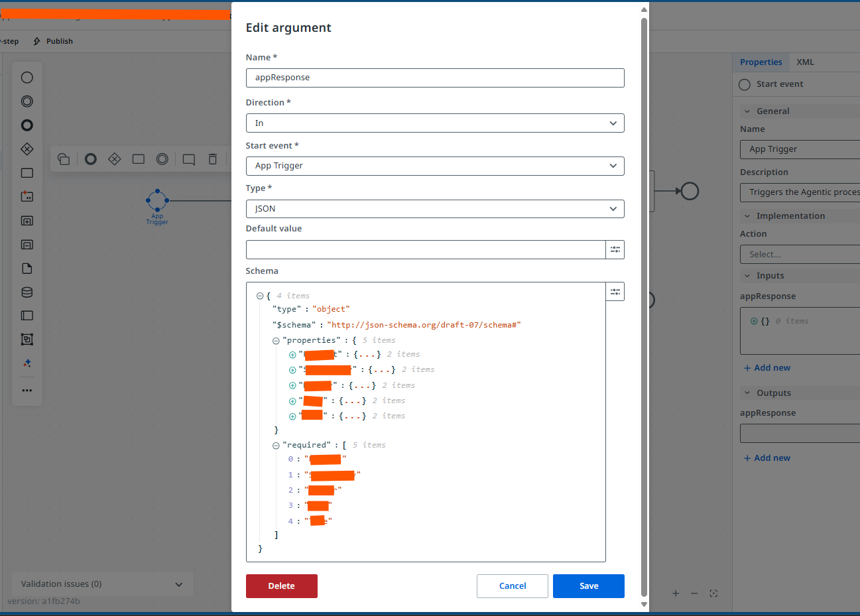Open the Default value expression editor icon

615,249
